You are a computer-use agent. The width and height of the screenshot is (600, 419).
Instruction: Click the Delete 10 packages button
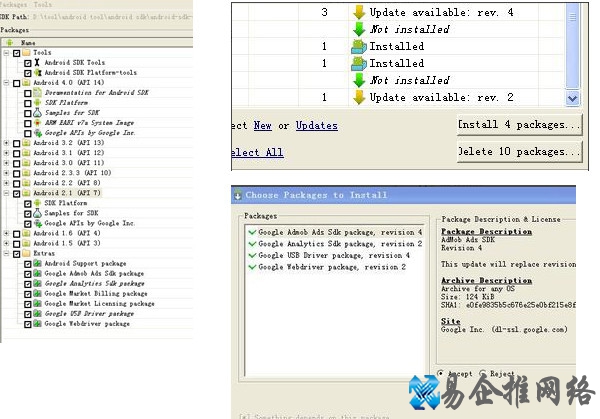pos(520,152)
